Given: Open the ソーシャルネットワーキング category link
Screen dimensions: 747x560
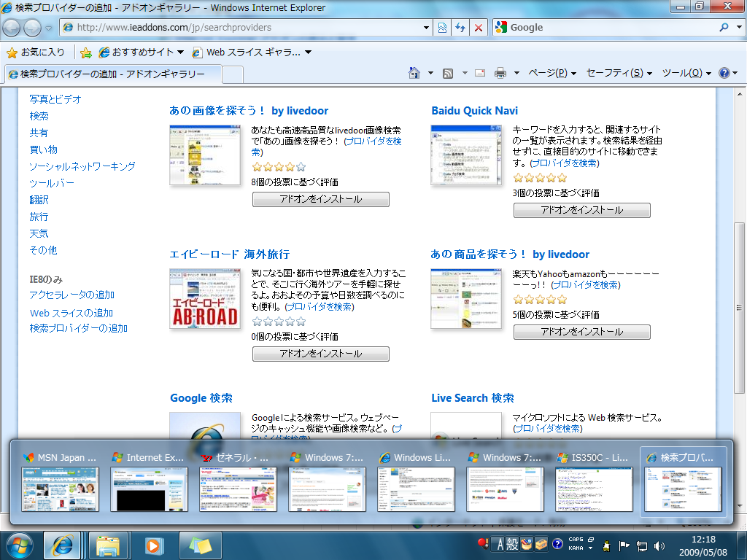Looking at the screenshot, I should coord(82,166).
